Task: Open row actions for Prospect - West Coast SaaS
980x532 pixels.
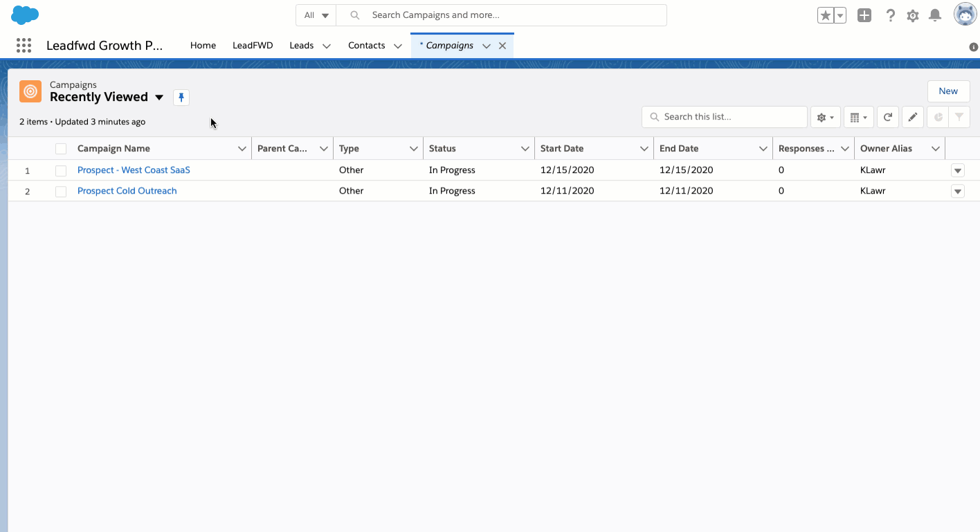Action: [x=958, y=171]
